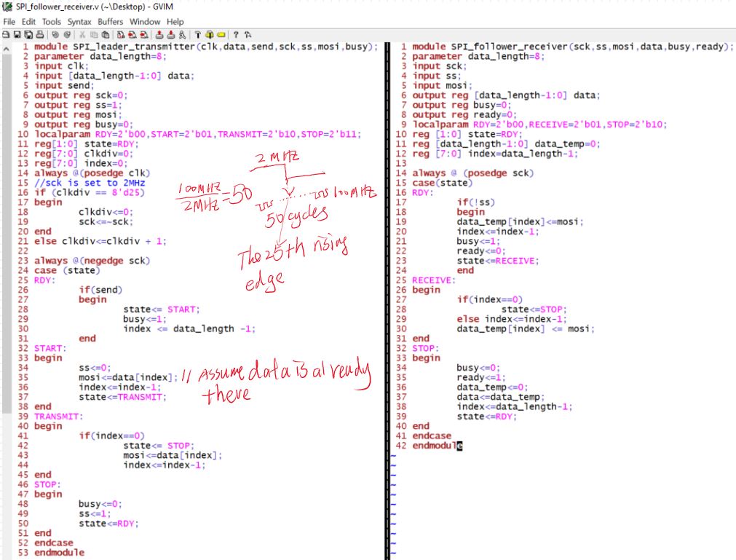Click the Help question mark icon
The width and height of the screenshot is (736, 560).
[236, 35]
